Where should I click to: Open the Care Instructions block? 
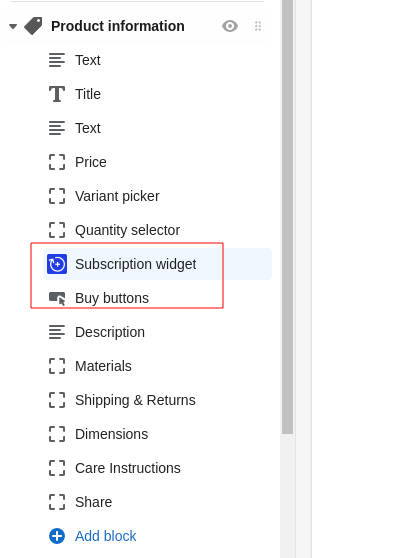coord(157,468)
